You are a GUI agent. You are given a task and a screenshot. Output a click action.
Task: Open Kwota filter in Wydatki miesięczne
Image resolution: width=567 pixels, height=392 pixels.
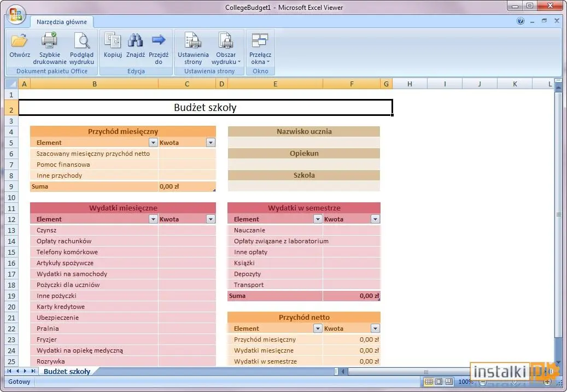coord(211,219)
